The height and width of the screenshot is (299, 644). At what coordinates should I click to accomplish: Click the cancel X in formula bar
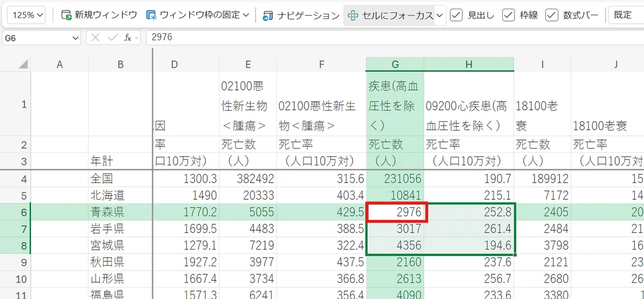(96, 38)
